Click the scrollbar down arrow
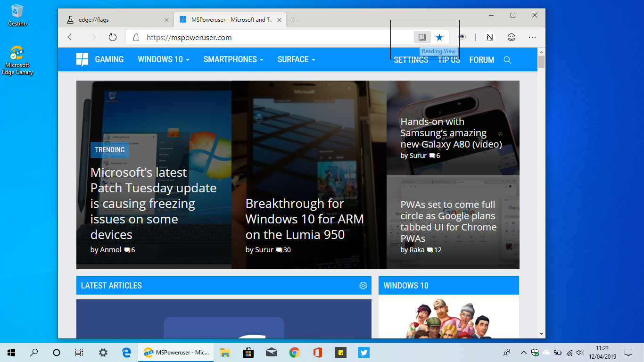Image resolution: width=644 pixels, height=362 pixels. [541, 334]
